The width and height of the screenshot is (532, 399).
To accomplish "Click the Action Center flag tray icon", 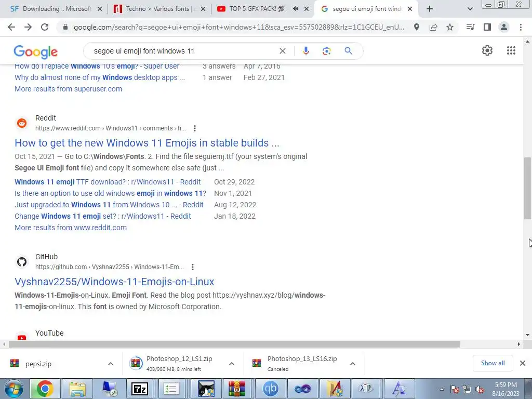I will pos(455,390).
